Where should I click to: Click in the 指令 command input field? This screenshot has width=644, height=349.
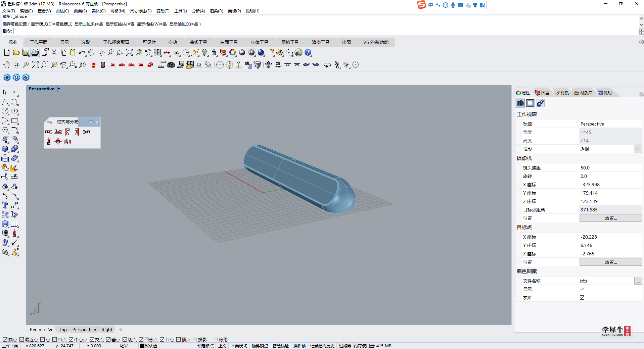coord(326,31)
